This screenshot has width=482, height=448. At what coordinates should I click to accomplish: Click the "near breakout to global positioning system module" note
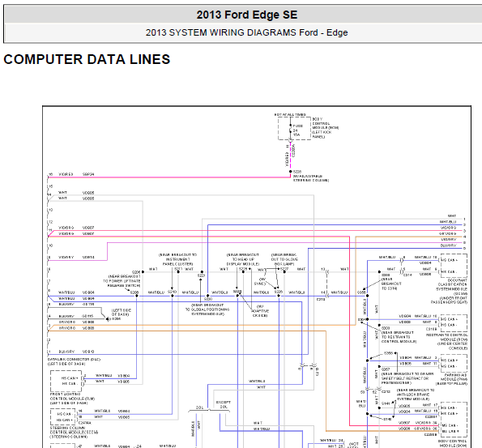[x=207, y=309]
